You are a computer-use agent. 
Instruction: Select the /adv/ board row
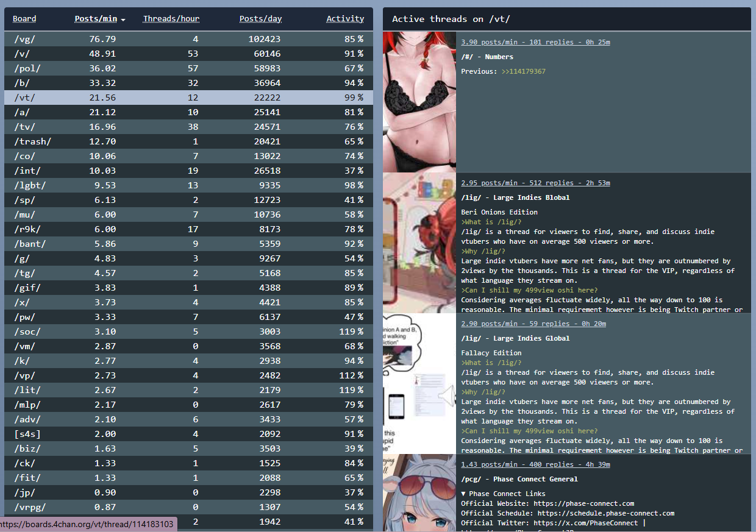pos(188,419)
